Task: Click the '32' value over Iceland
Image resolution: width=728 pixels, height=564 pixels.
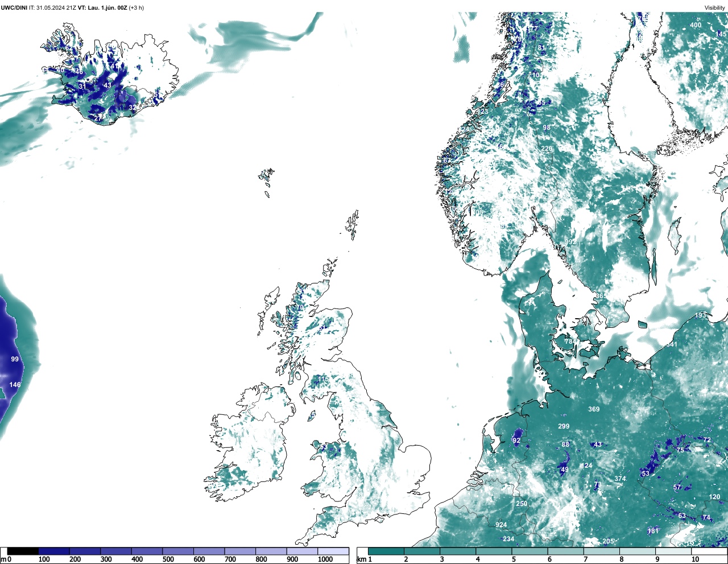Action: pos(132,107)
